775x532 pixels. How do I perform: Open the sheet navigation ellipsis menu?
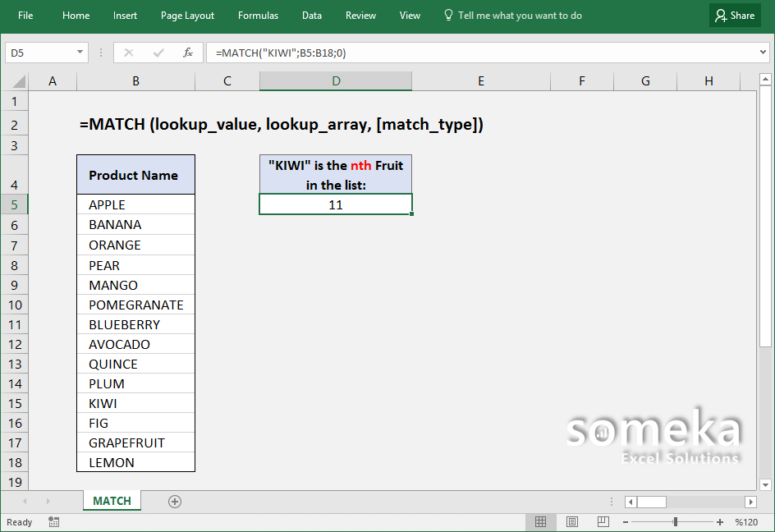tap(611, 501)
